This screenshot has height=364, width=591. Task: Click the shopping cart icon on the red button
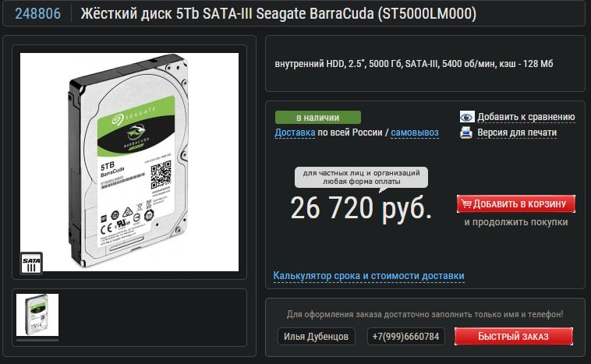(x=466, y=204)
